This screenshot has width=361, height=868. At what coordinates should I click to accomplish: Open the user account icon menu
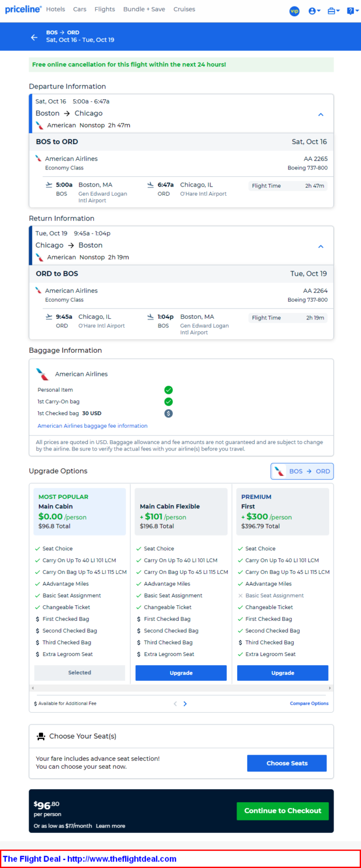point(314,11)
